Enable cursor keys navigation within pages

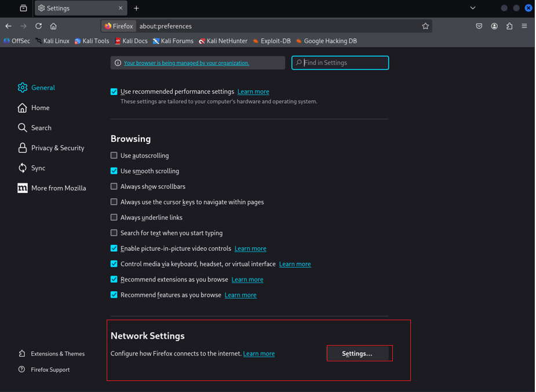pos(114,202)
